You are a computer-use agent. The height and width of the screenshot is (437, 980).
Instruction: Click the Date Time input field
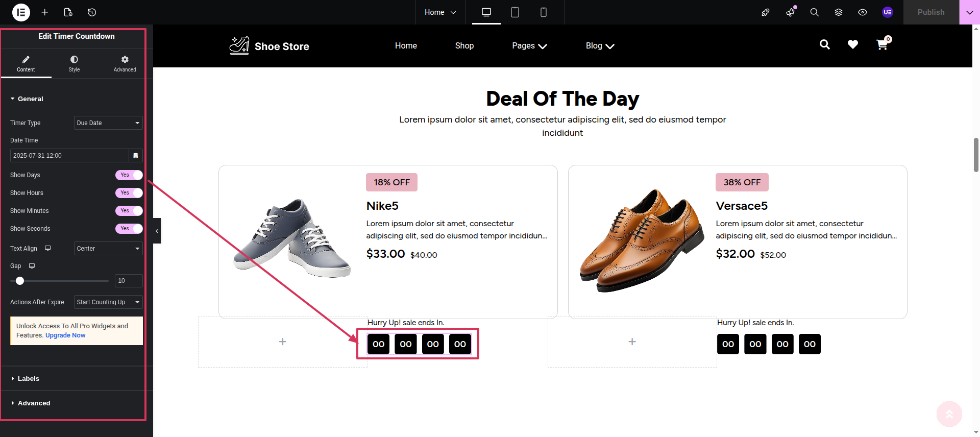point(69,156)
